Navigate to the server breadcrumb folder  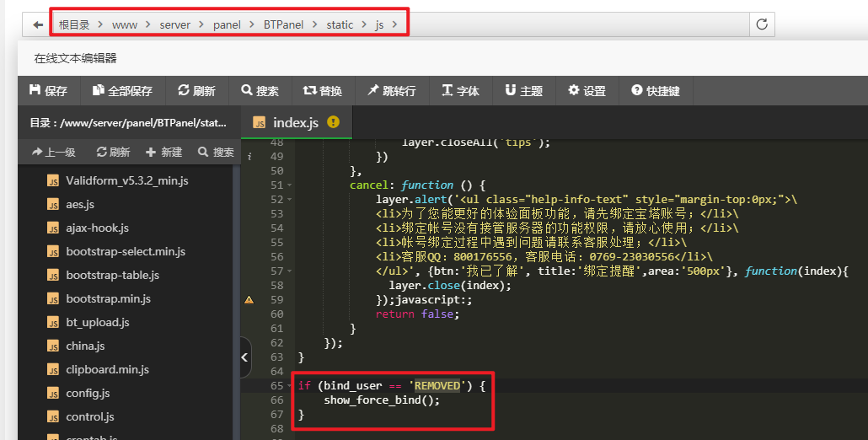[175, 25]
